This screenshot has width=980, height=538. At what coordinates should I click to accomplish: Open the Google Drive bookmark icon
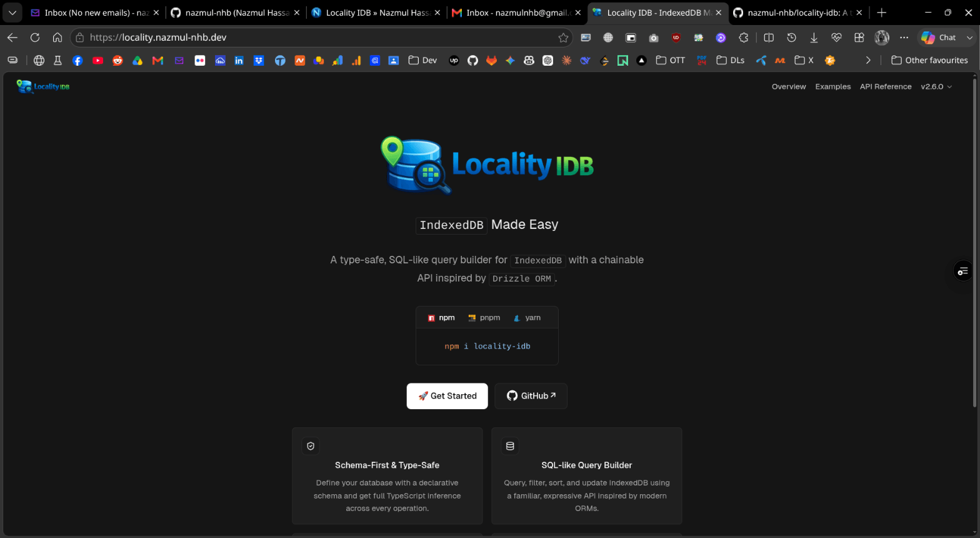pyautogui.click(x=137, y=61)
